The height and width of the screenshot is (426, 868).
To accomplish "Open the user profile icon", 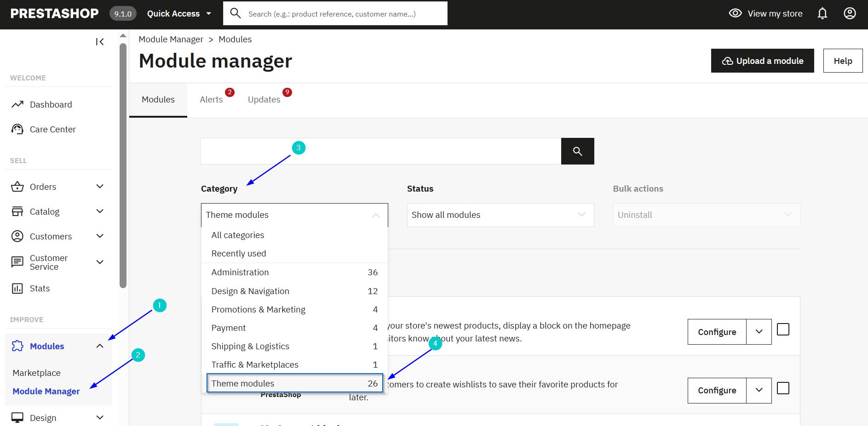I will pyautogui.click(x=850, y=14).
